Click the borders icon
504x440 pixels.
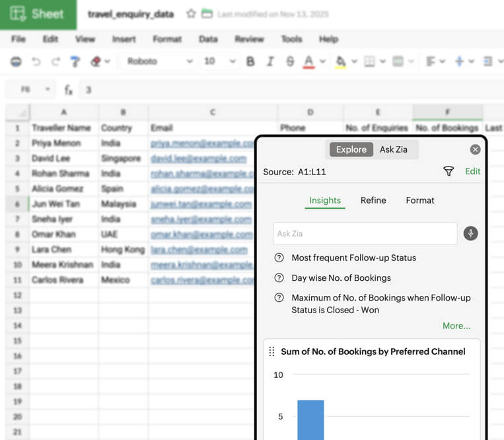[x=369, y=61]
